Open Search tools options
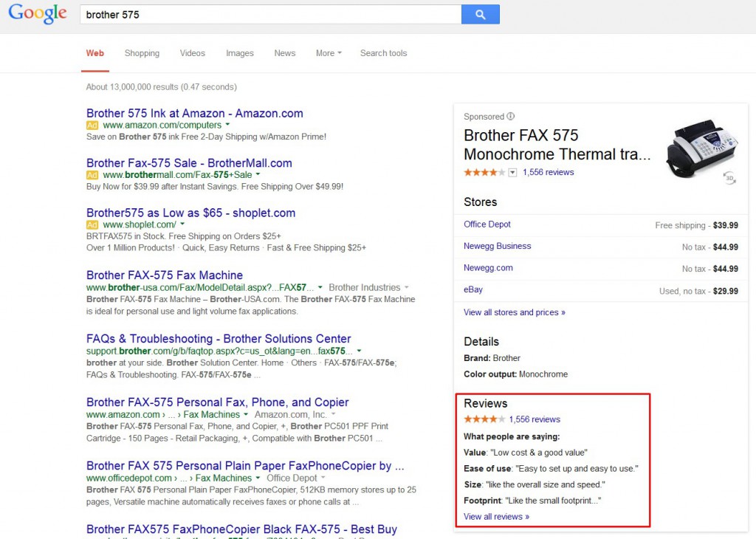Screen dimensions: 756x539 point(383,53)
